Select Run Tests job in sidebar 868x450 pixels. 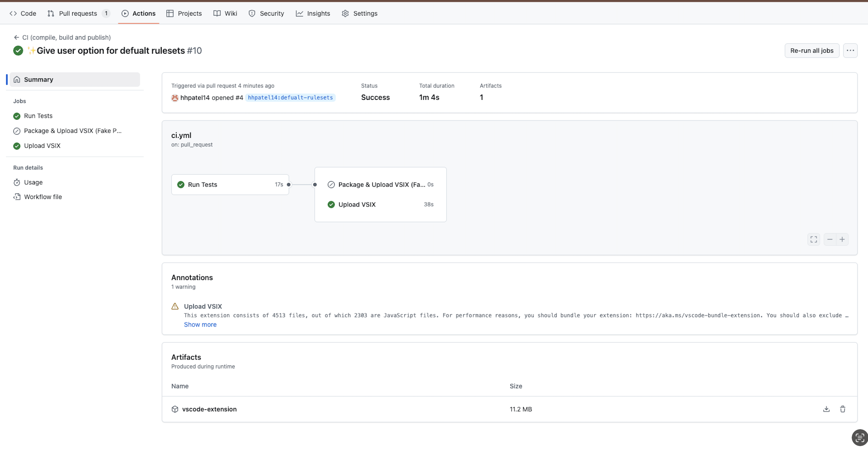(38, 116)
